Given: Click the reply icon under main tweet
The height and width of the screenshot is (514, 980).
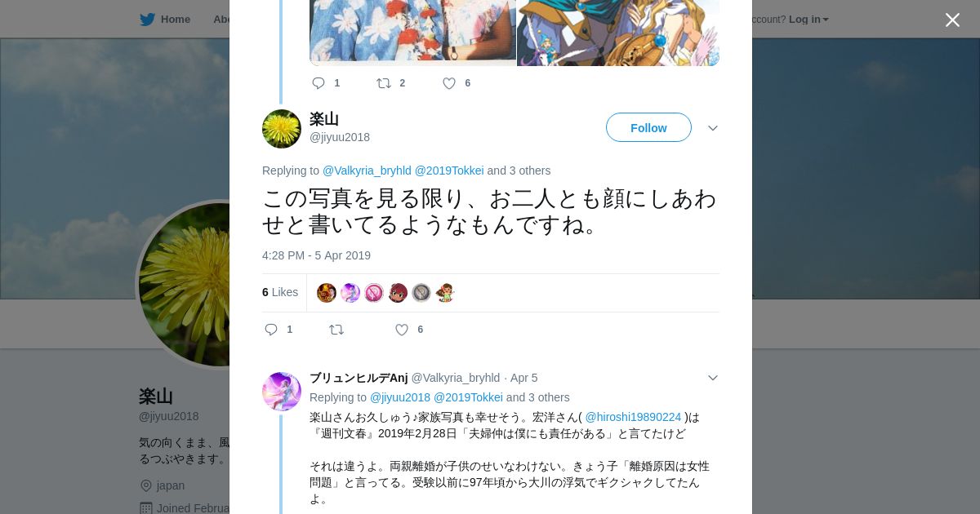Looking at the screenshot, I should (x=271, y=330).
